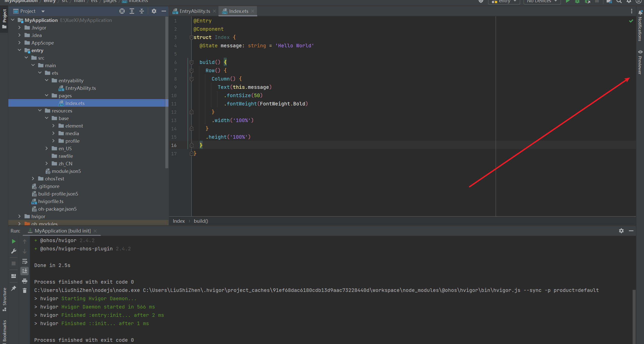Rerun the build with green play icon

coord(14,241)
